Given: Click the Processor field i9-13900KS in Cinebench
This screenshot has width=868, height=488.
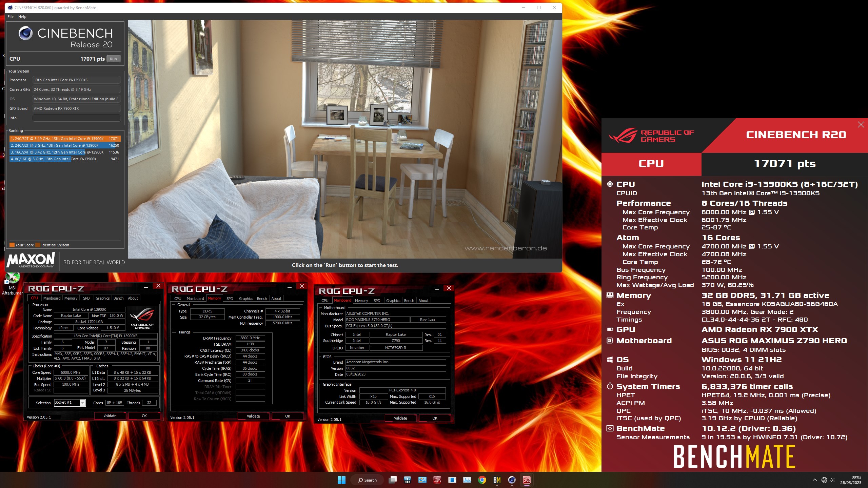Looking at the screenshot, I should [76, 80].
